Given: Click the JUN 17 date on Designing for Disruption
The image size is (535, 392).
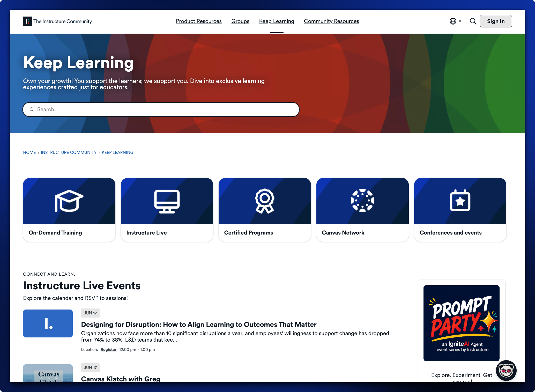Looking at the screenshot, I should [90, 313].
